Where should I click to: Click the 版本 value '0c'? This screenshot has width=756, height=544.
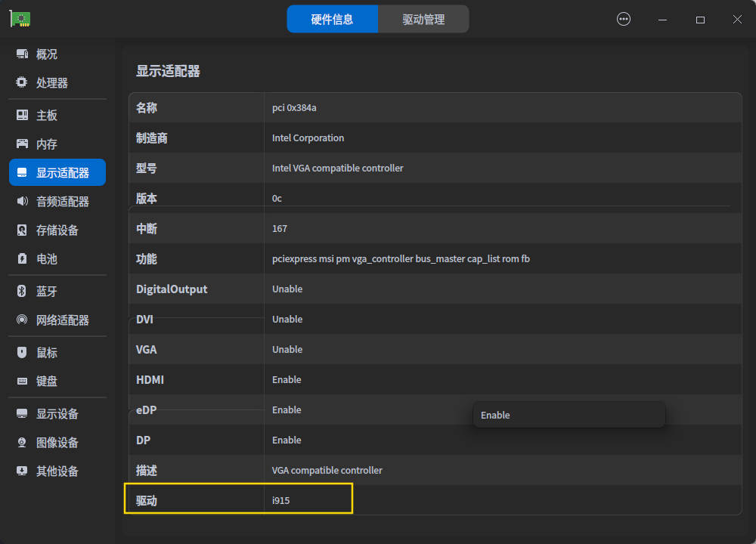coord(277,198)
